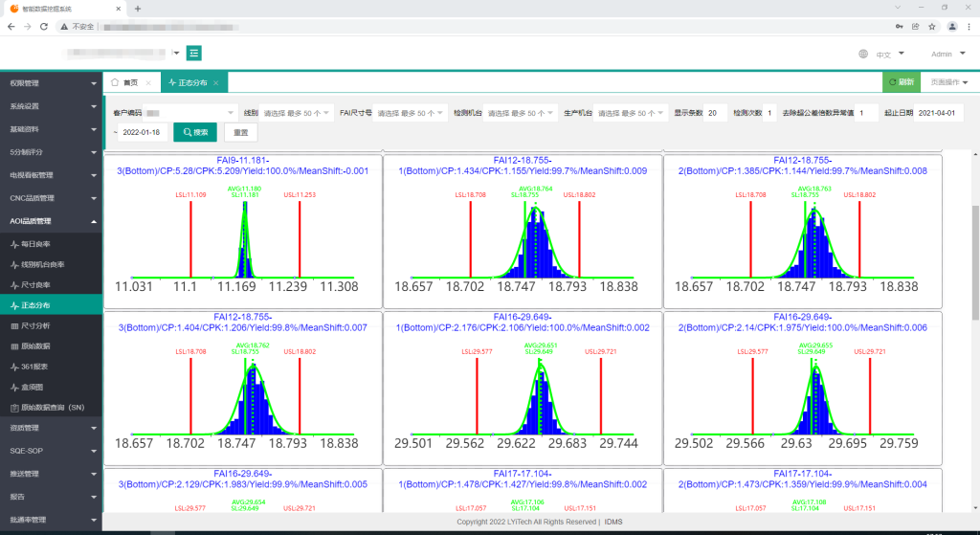Toggle the green sidebar collapse icon
The width and height of the screenshot is (980, 535).
click(x=194, y=53)
